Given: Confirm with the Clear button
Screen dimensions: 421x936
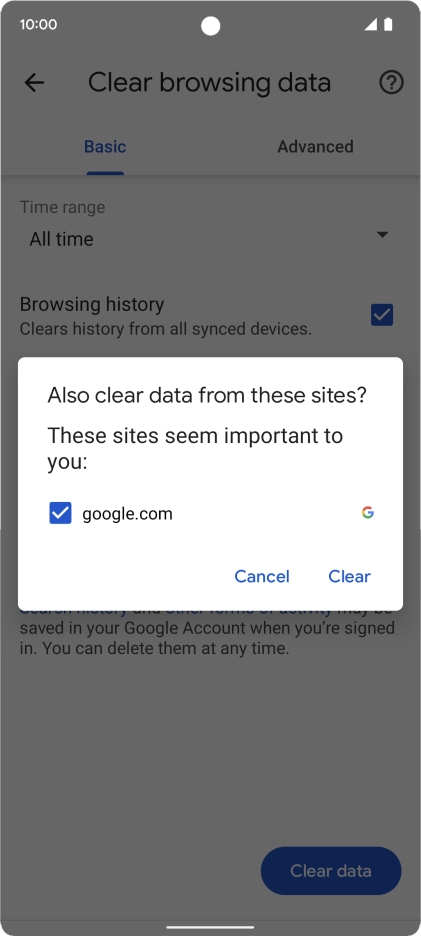Looking at the screenshot, I should pyautogui.click(x=349, y=576).
